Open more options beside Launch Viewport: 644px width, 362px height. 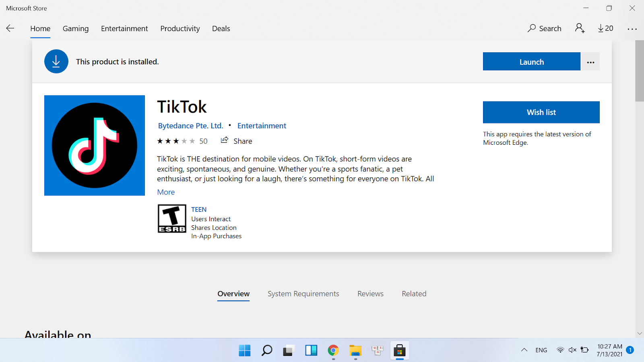point(590,62)
